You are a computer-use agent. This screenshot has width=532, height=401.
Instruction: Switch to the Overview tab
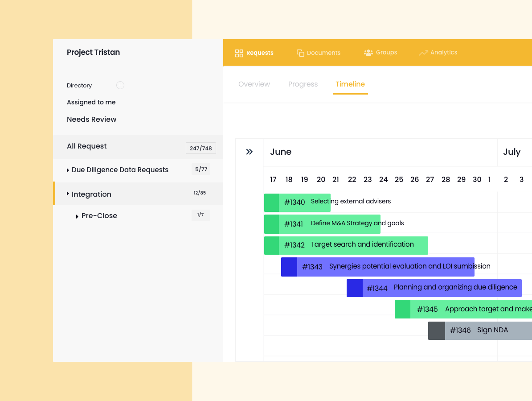[x=254, y=84]
